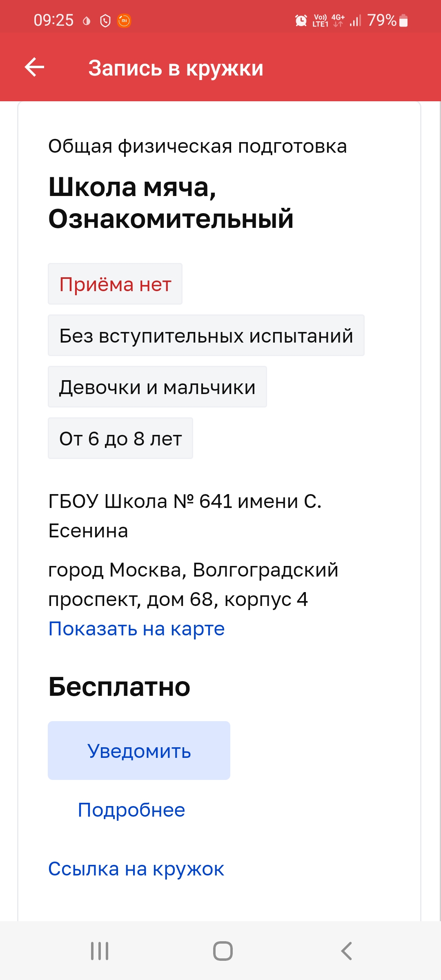
Task: Tap the От 6 до 8 лет tag
Action: [x=120, y=439]
